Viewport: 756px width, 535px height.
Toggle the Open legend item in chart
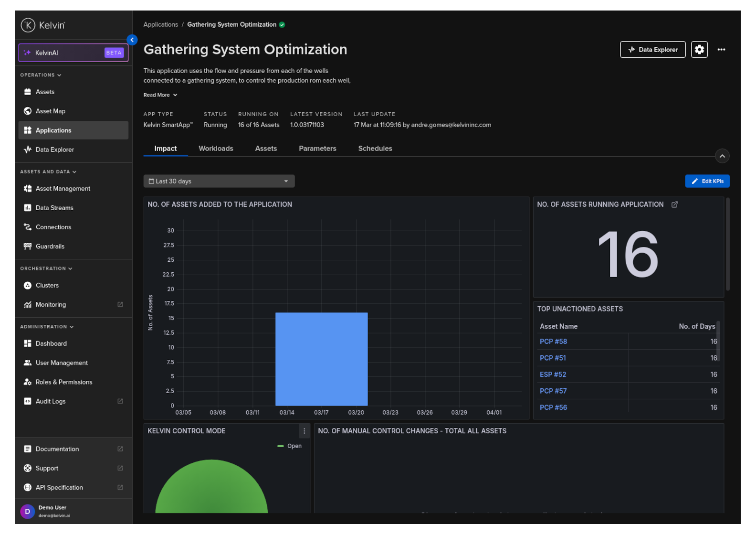pyautogui.click(x=294, y=446)
